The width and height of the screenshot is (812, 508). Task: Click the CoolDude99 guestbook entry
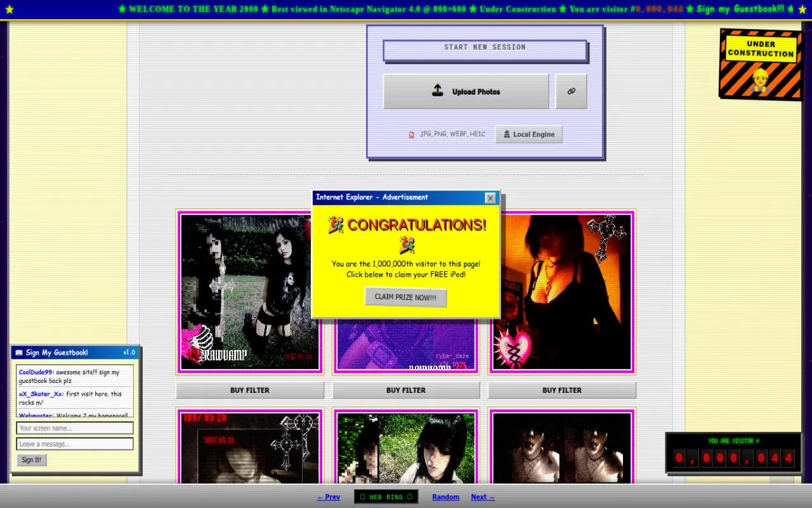coord(75,377)
